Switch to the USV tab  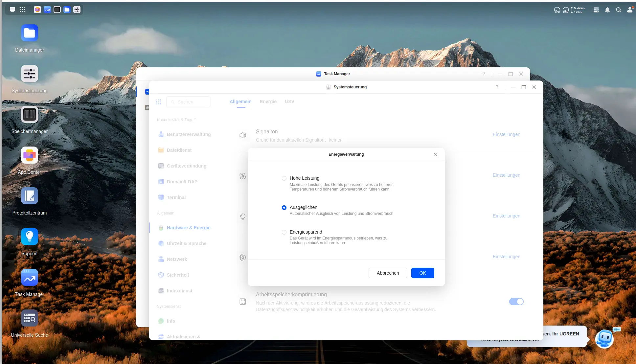(289, 102)
